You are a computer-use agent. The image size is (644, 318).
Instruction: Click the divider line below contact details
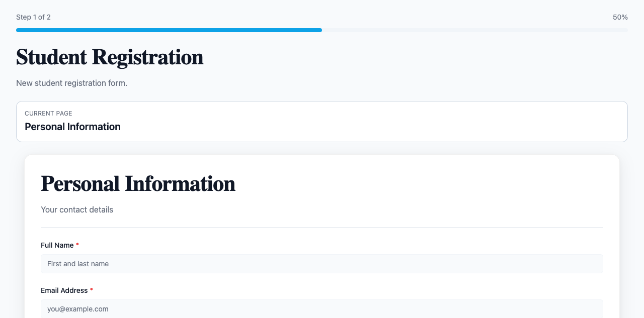pyautogui.click(x=322, y=228)
